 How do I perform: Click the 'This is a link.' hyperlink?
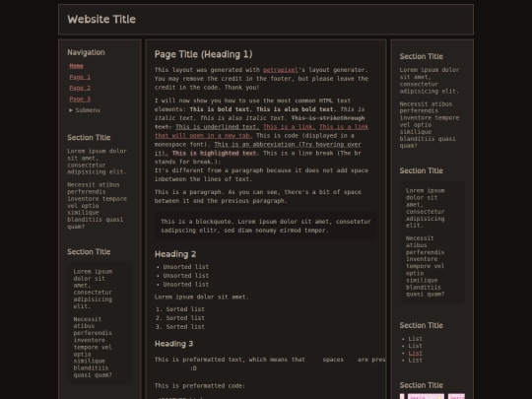(289, 127)
